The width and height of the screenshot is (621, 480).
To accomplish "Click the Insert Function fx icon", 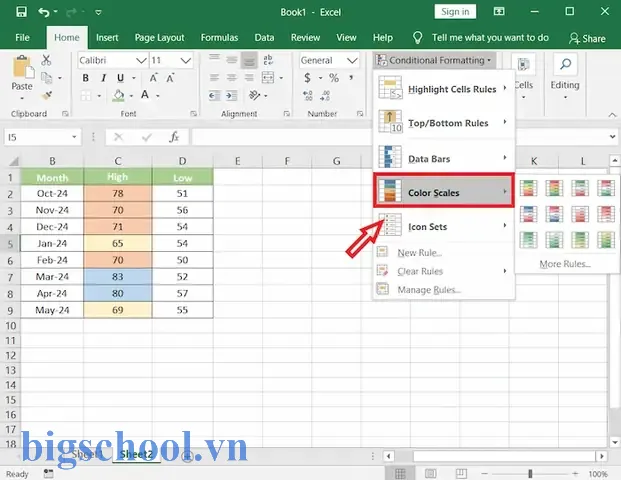I will [174, 137].
